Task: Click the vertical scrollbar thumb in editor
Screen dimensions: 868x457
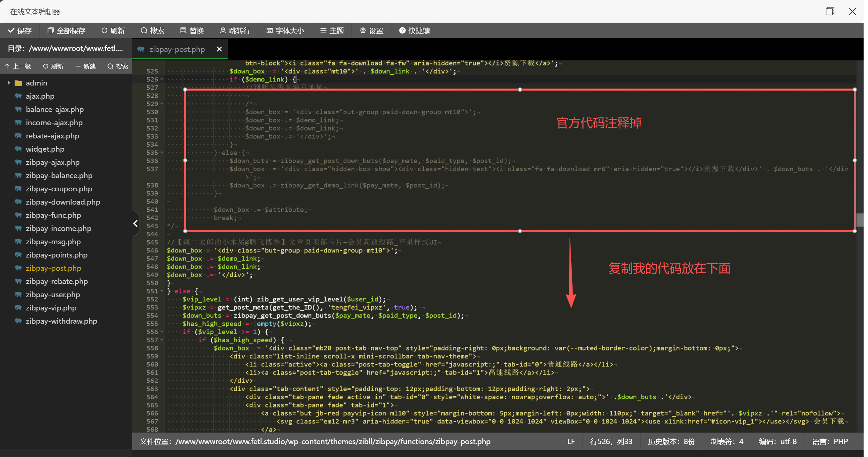Action: point(859,220)
